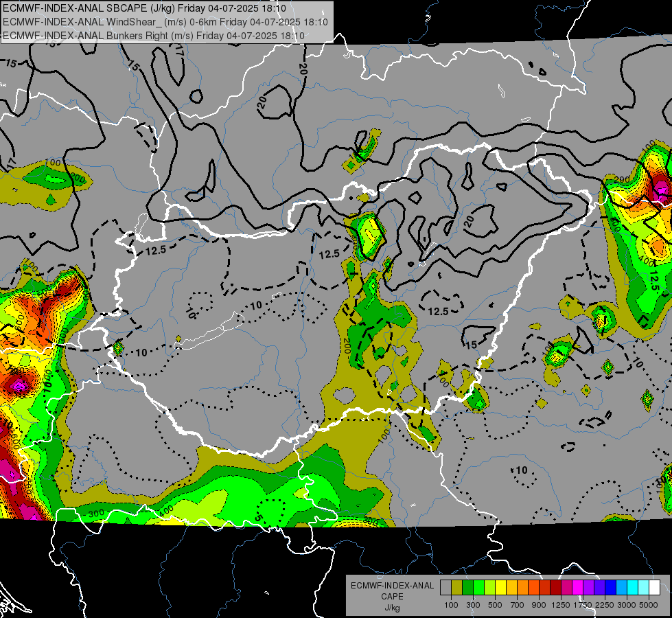This screenshot has width=672, height=618.
Task: Click the Bunkers Right title line
Action: point(154,36)
